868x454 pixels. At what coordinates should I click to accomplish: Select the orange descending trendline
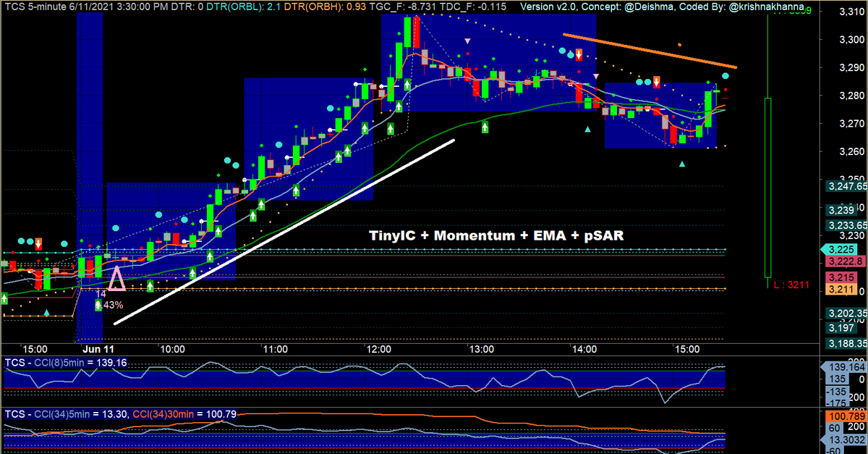650,51
